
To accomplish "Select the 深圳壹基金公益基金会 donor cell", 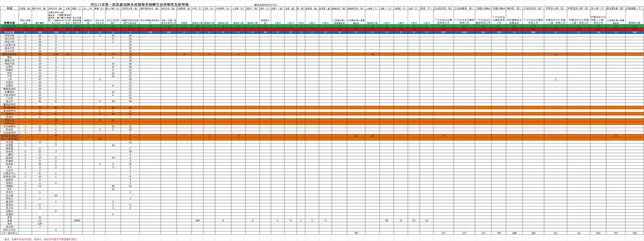I will pyautogui.click(x=514, y=21).
